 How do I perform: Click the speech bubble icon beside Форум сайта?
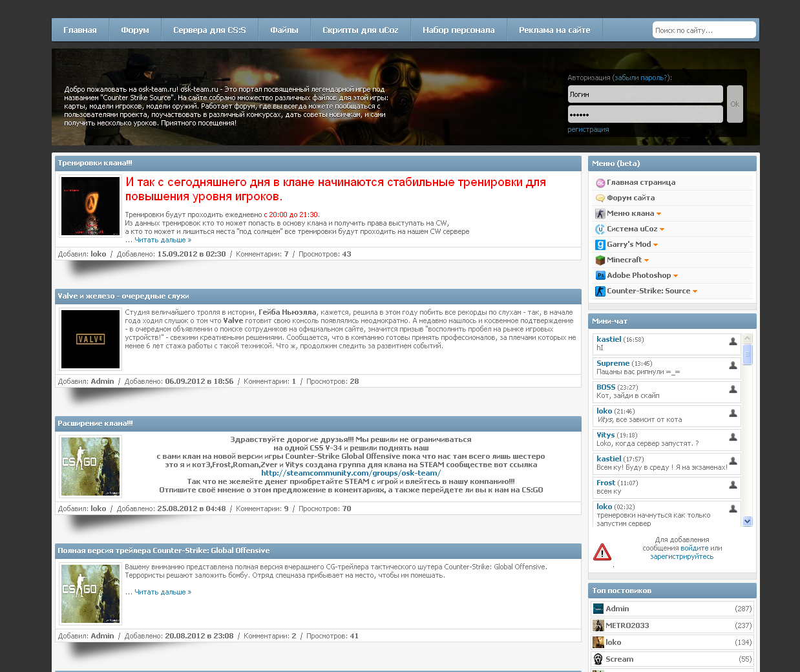click(600, 198)
